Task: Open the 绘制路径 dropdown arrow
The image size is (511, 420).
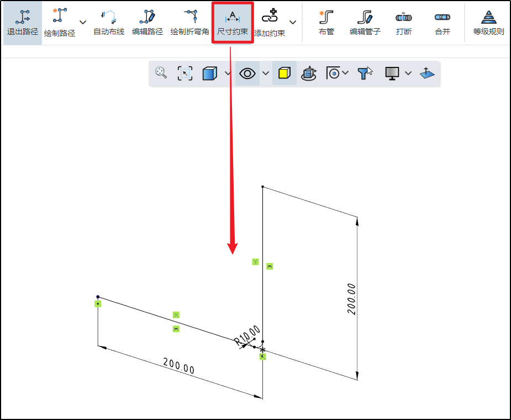Action: coord(83,23)
